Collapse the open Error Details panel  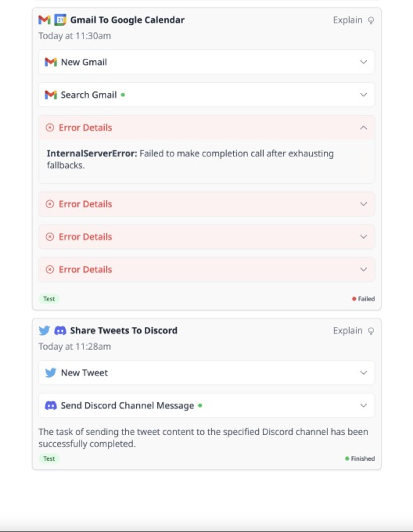363,128
